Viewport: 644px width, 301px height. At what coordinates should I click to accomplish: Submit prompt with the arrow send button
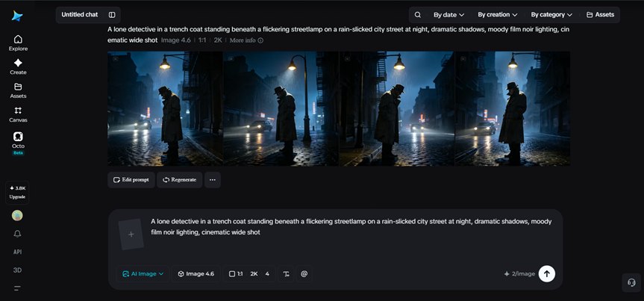pyautogui.click(x=547, y=274)
